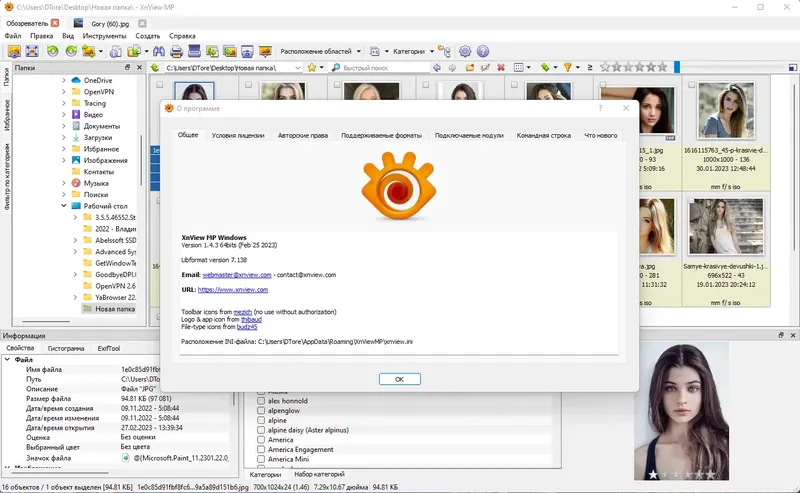Click the red X Delete icon
Screen dimensions: 800x493
pyautogui.click(x=501, y=67)
